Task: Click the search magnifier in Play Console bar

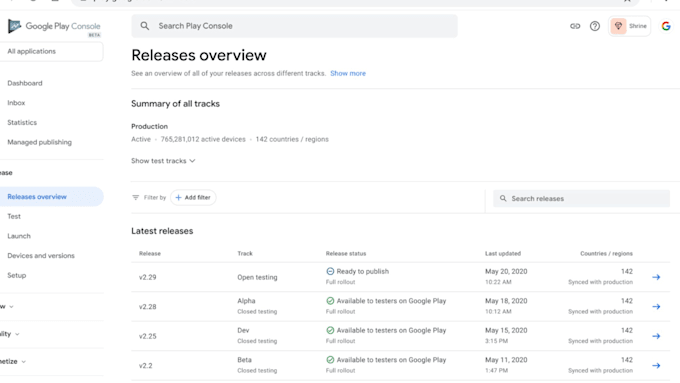Action: [145, 26]
